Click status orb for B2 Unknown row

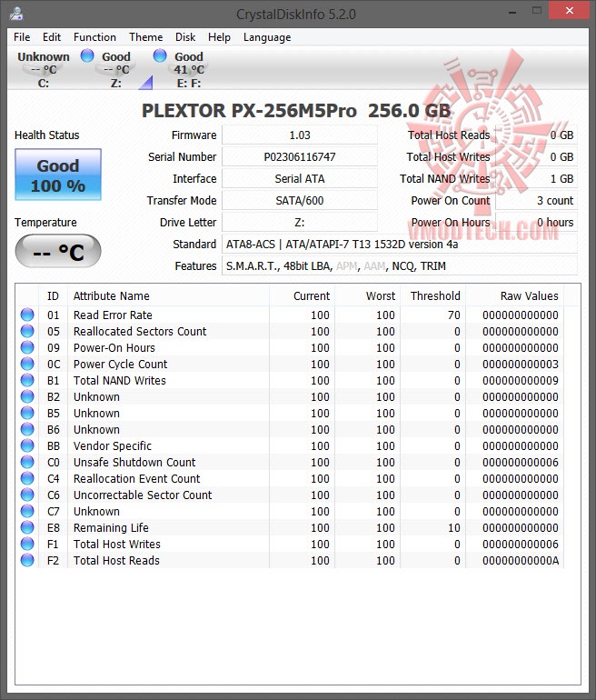click(x=27, y=396)
